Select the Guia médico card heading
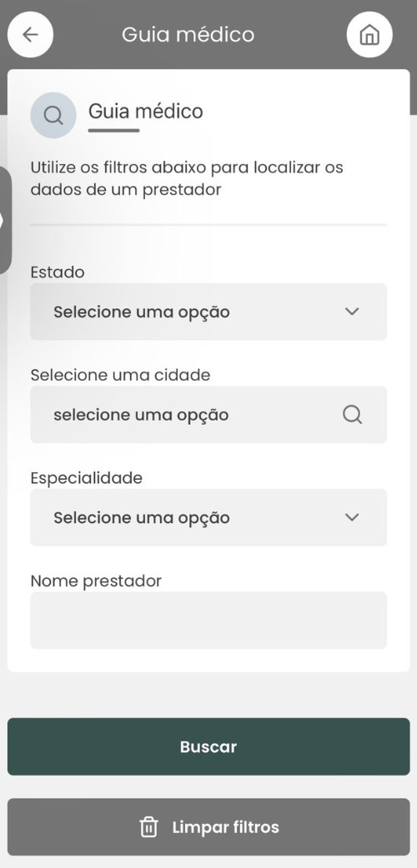 [146, 112]
